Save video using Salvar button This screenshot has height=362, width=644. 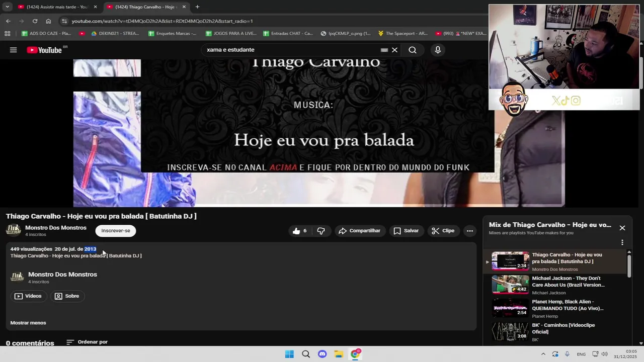coord(406,231)
